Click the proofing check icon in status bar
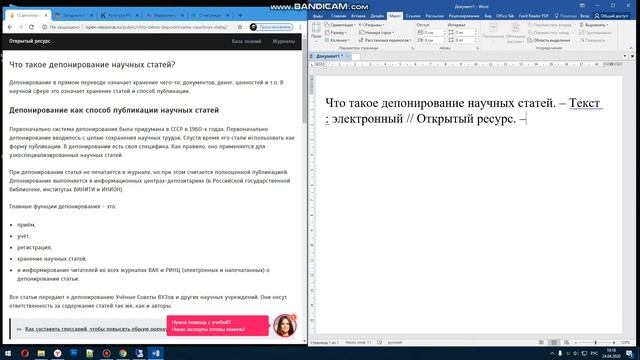The image size is (640, 360). (380, 342)
